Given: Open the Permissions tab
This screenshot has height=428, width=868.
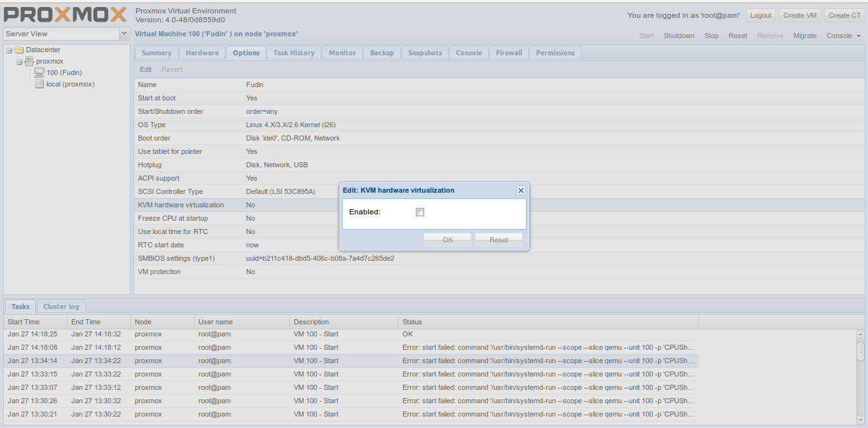Looking at the screenshot, I should coord(555,53).
